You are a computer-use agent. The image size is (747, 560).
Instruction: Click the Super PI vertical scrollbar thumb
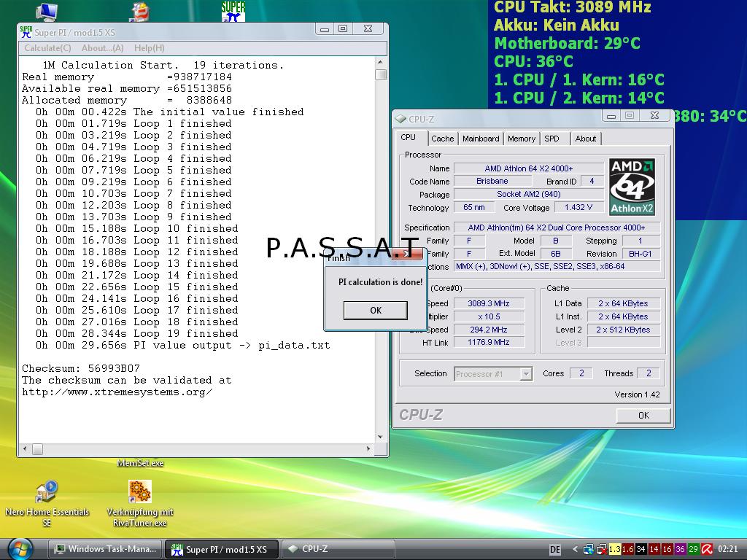[x=380, y=75]
